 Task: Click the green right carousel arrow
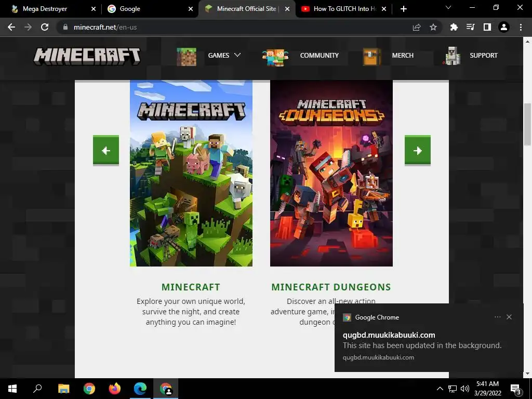[x=418, y=150]
